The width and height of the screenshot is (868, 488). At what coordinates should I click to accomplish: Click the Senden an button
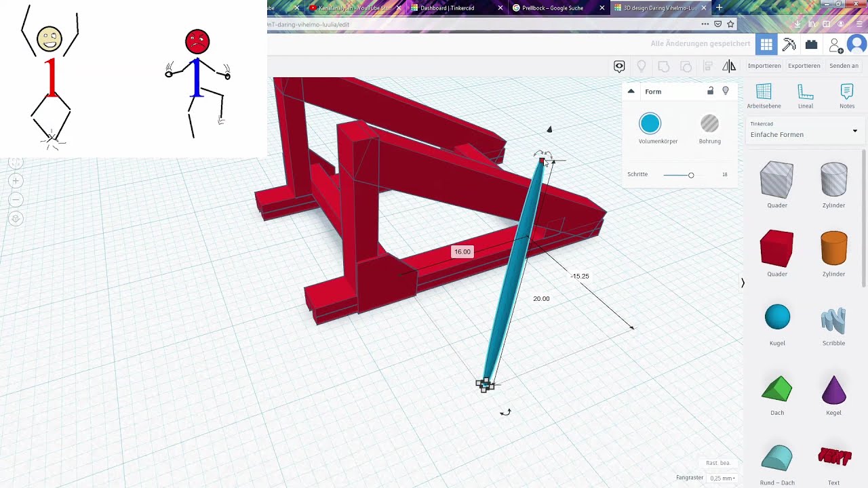click(844, 66)
